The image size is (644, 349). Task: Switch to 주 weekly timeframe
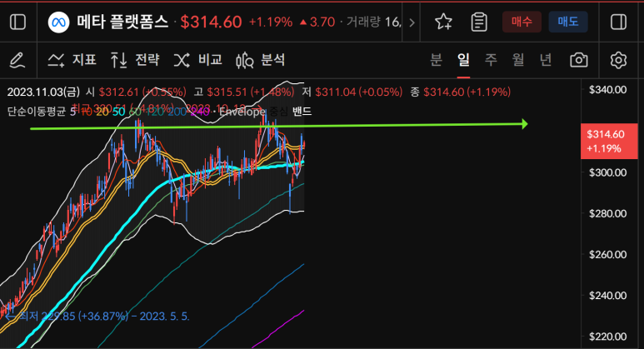pyautogui.click(x=491, y=60)
